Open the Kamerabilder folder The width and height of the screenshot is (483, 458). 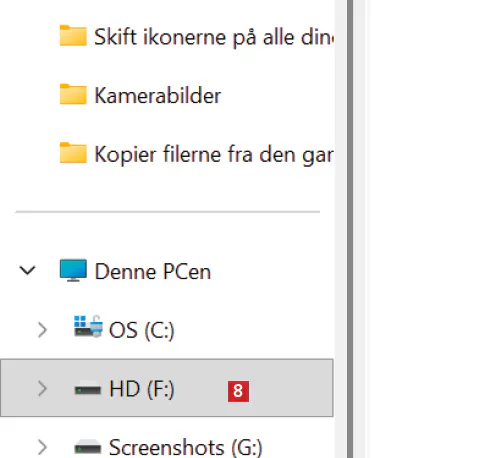[158, 96]
